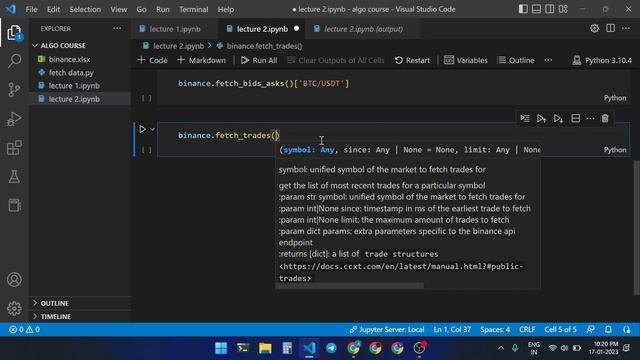Screen dimensions: 640x360
Task: Open the Explorer view in activity bar
Action: 14,33
